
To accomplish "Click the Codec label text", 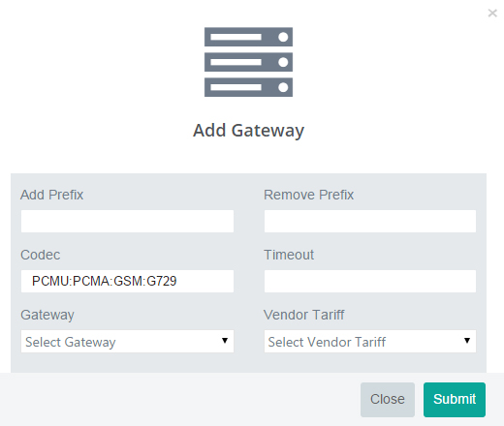I will click(41, 255).
